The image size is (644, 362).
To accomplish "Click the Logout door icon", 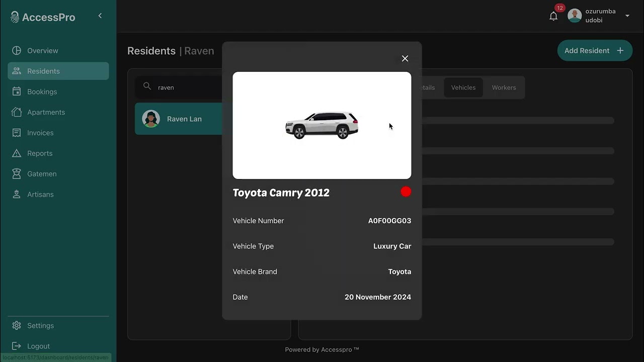I will (x=17, y=346).
